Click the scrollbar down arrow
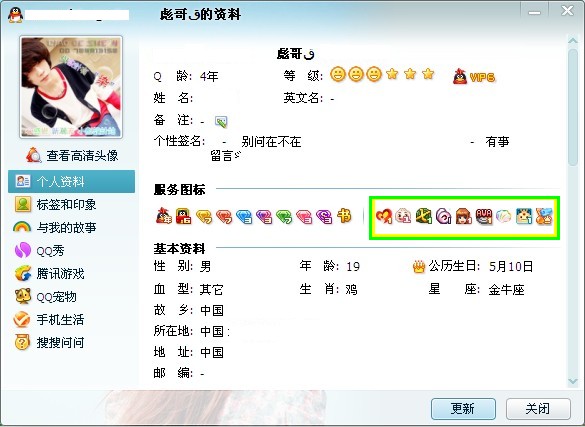The image size is (585, 427). tap(572, 381)
